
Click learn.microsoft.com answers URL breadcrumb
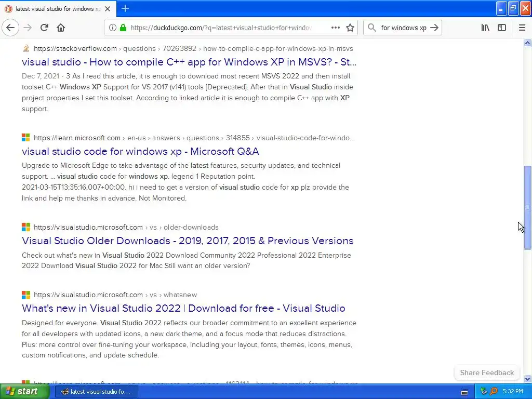(194, 138)
